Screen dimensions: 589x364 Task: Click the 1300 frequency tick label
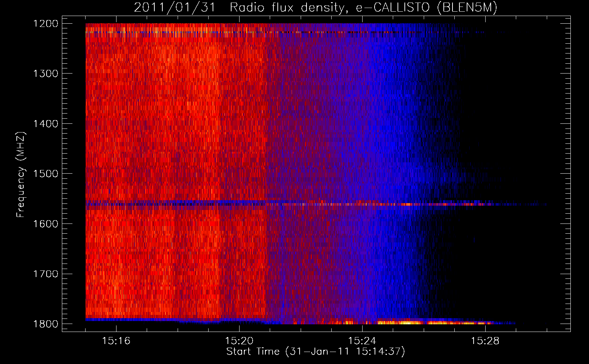[46, 74]
